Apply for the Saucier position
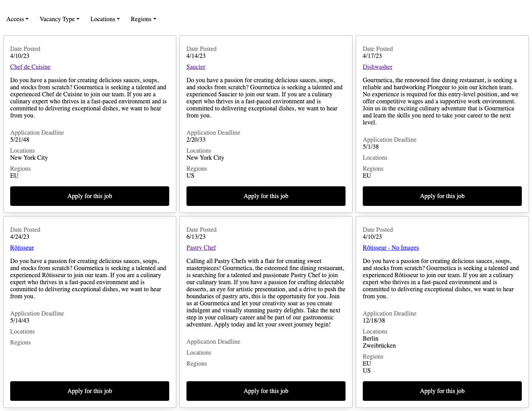 point(266,196)
